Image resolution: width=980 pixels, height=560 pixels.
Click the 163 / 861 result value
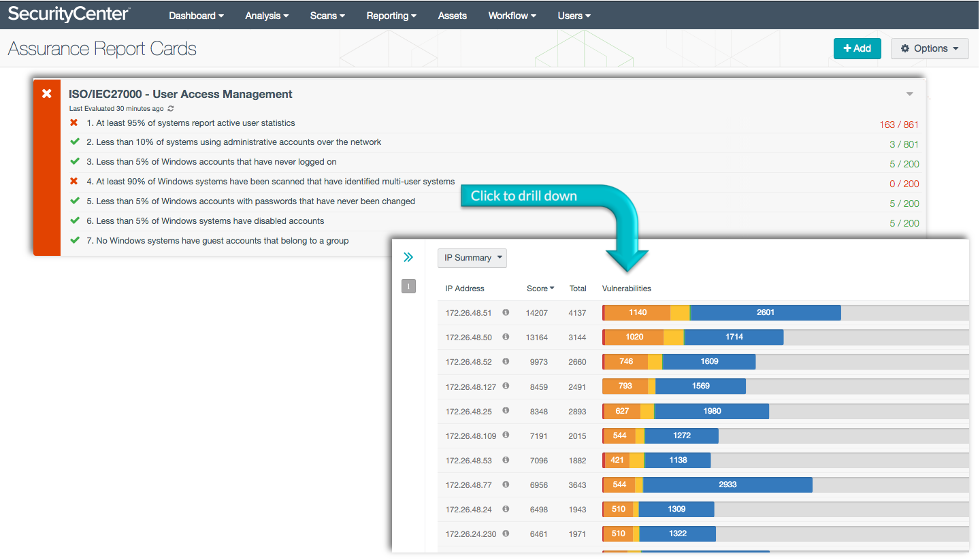pos(899,125)
